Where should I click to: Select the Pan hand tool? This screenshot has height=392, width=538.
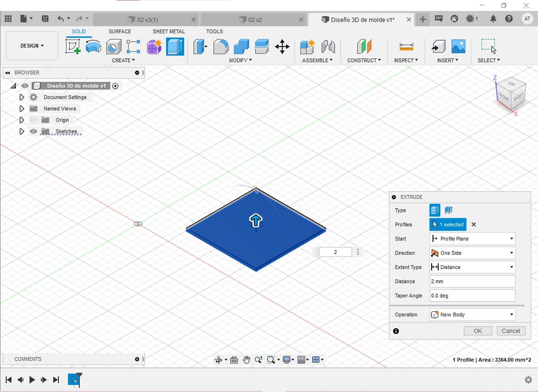(247, 360)
